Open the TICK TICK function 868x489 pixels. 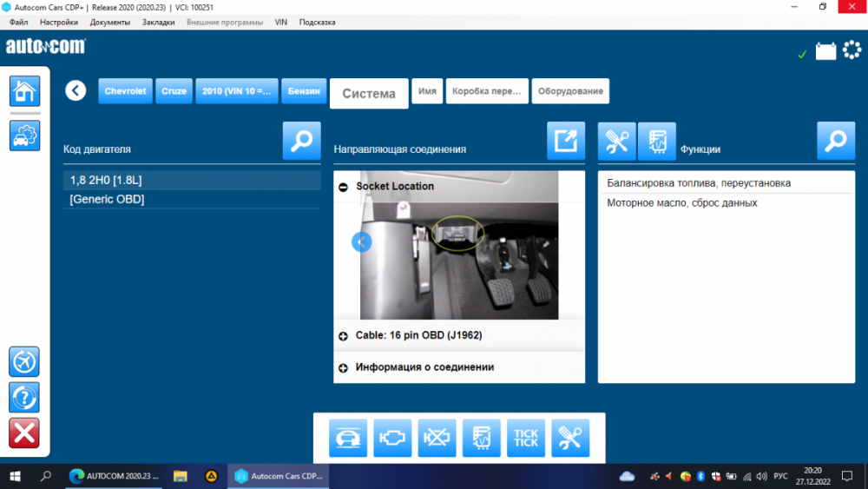[526, 438]
